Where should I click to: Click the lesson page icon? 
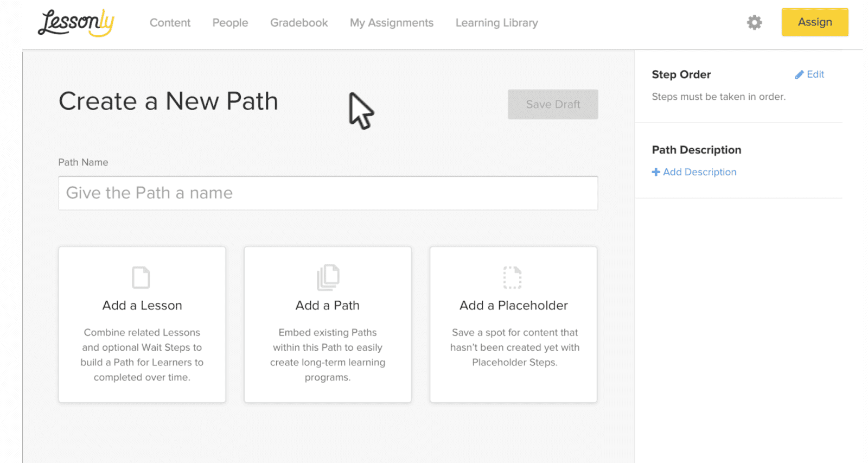(141, 277)
